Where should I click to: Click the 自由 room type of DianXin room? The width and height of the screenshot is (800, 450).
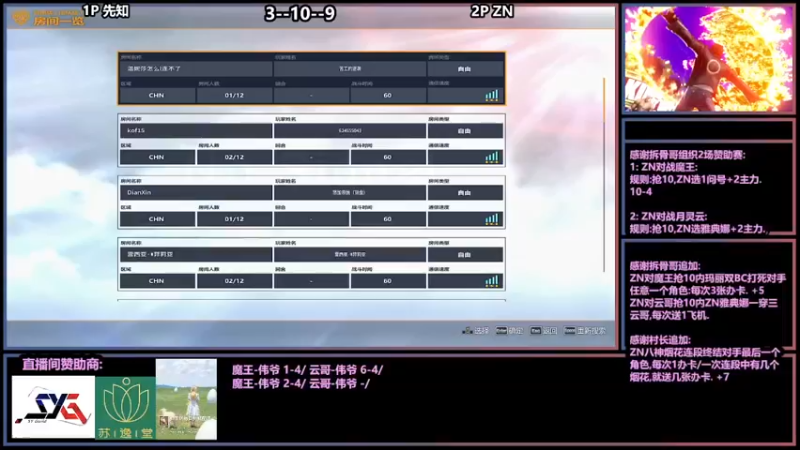465,193
